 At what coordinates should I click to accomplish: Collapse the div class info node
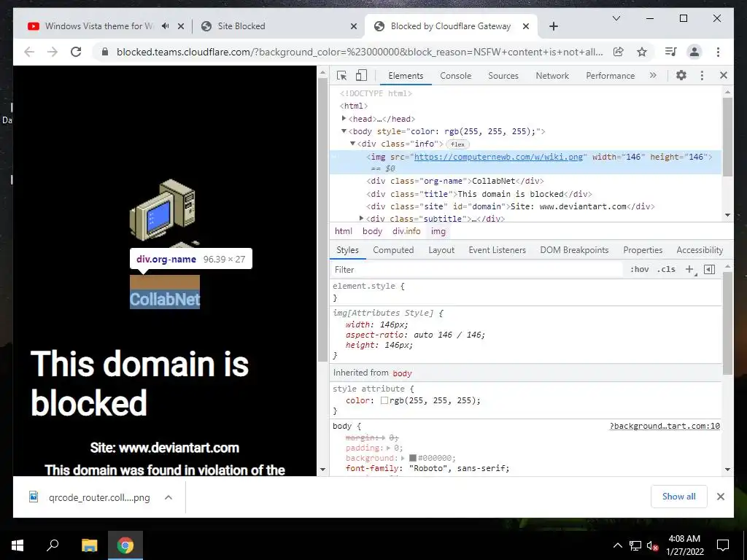(352, 144)
